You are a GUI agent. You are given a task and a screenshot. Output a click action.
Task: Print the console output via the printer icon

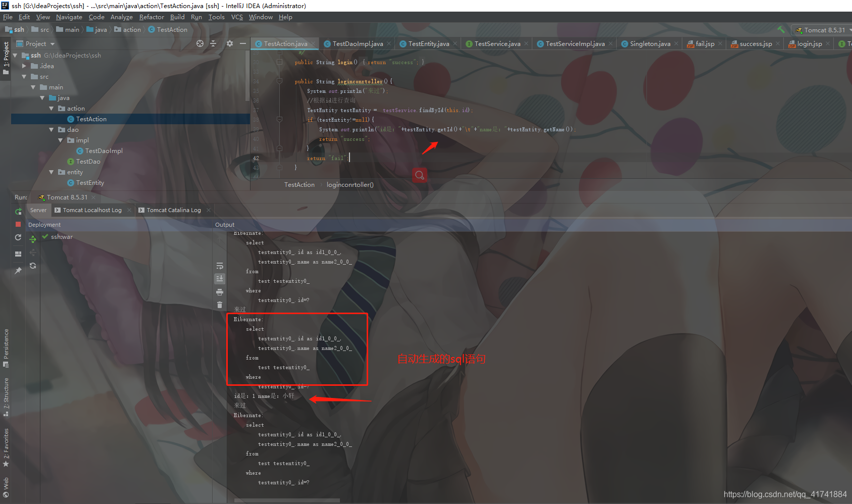click(x=220, y=292)
